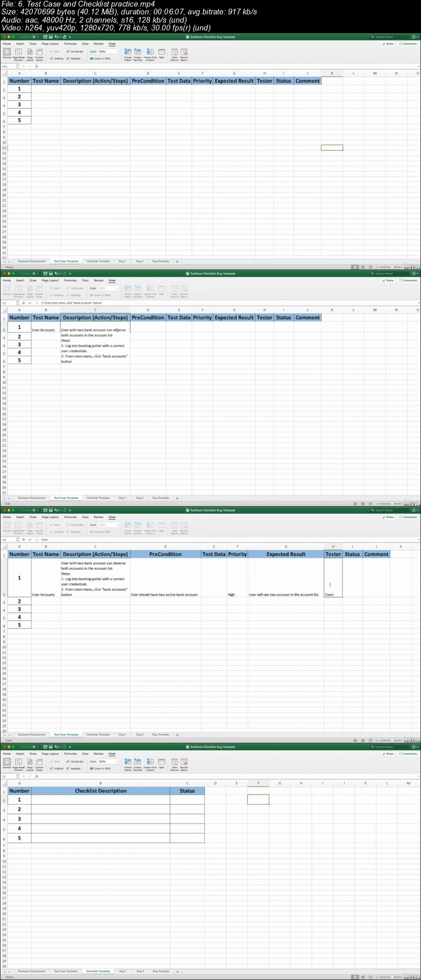421x980 pixels.
Task: Open account smiley dropdown in Checklist Template frame
Action: (x=414, y=747)
